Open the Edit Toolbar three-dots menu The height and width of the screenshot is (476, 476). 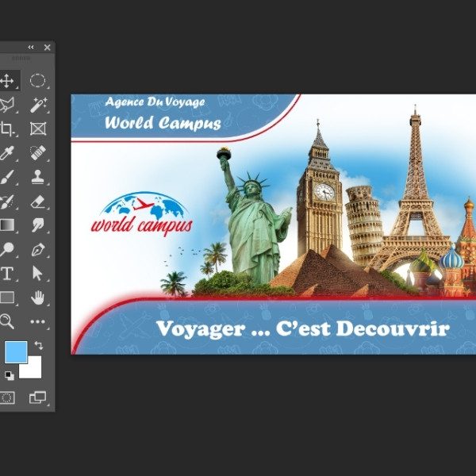[37, 321]
